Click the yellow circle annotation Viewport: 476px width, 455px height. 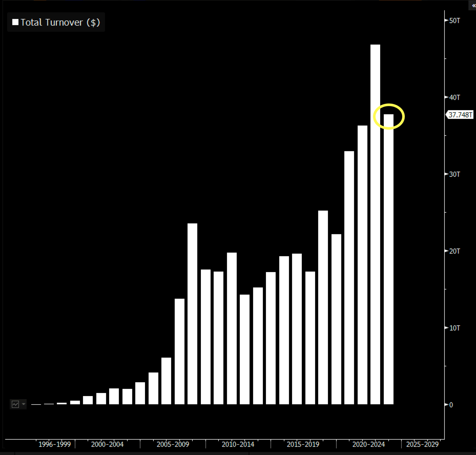(389, 117)
